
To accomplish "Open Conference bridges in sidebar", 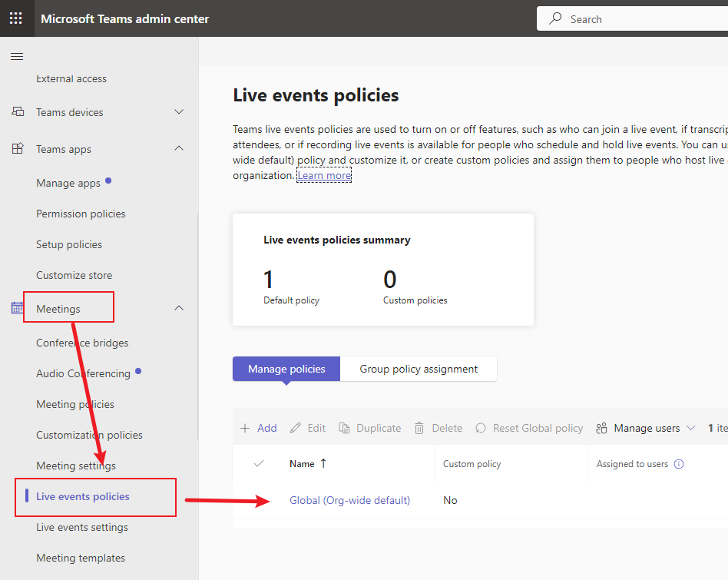I will pos(82,343).
